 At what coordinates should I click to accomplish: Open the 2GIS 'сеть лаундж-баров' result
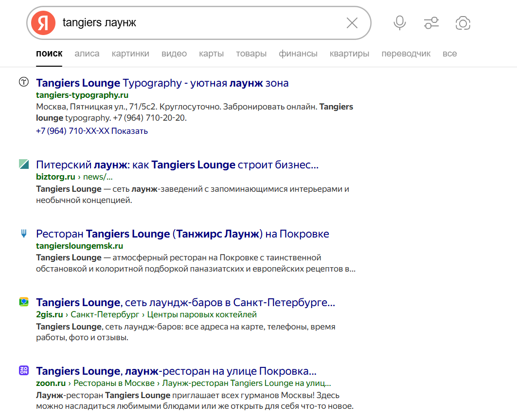click(185, 303)
